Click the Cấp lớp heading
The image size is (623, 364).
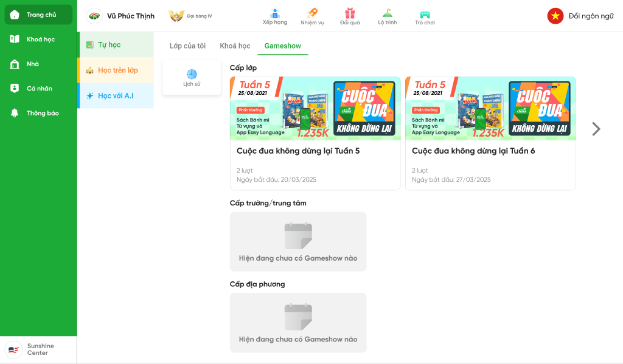pyautogui.click(x=243, y=68)
